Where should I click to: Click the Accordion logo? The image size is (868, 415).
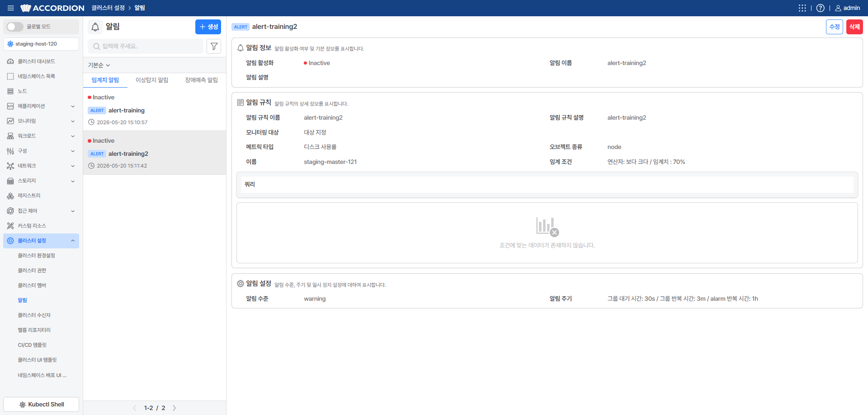[x=52, y=8]
